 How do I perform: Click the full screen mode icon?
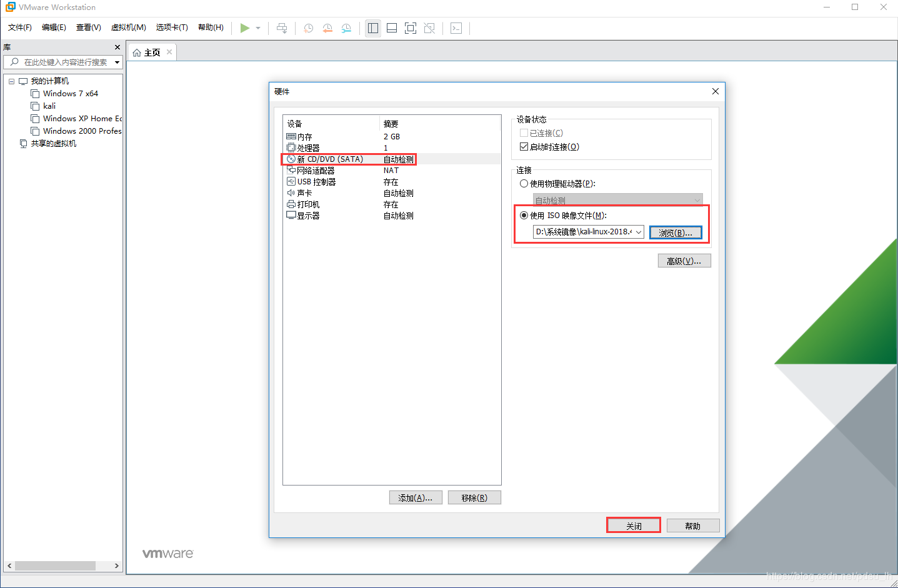pos(411,28)
